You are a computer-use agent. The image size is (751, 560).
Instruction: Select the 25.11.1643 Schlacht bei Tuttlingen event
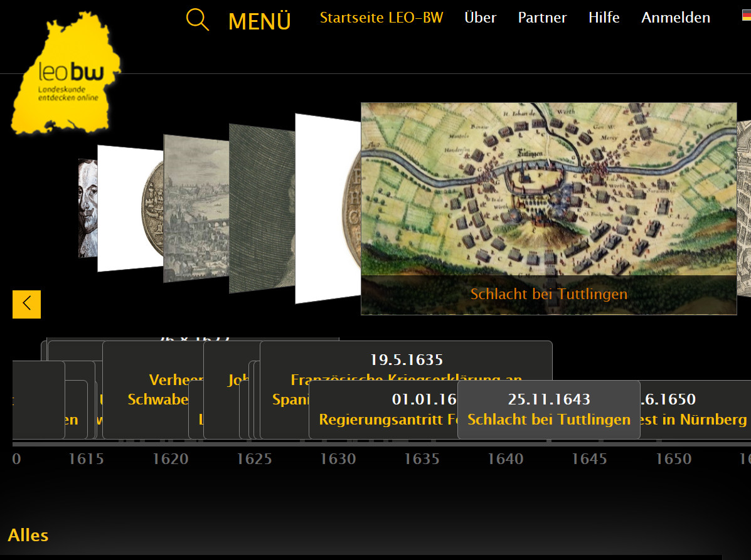[549, 409]
